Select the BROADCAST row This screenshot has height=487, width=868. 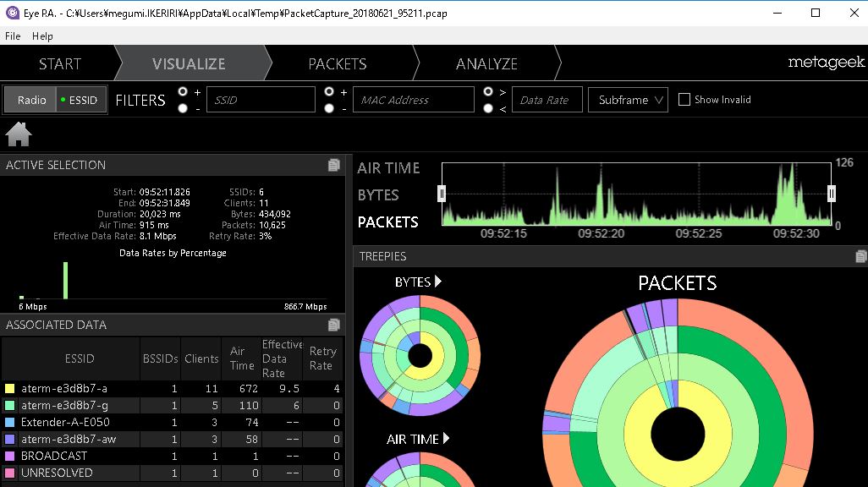[172, 456]
